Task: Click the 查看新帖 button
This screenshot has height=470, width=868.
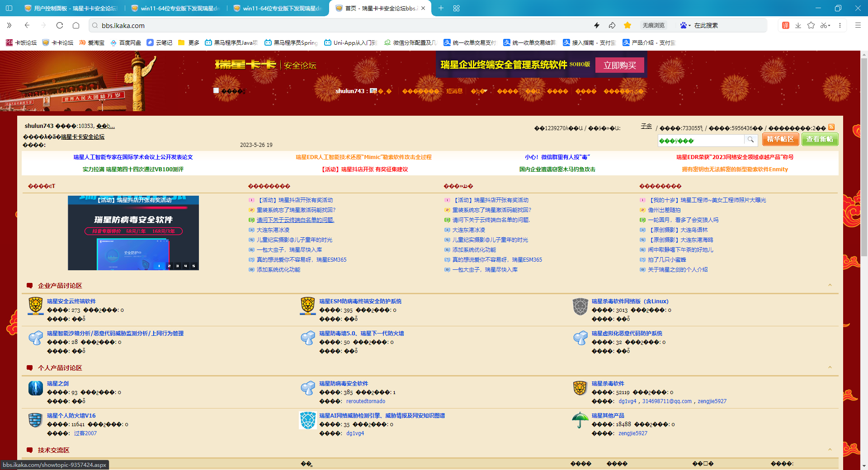Action: pyautogui.click(x=820, y=139)
